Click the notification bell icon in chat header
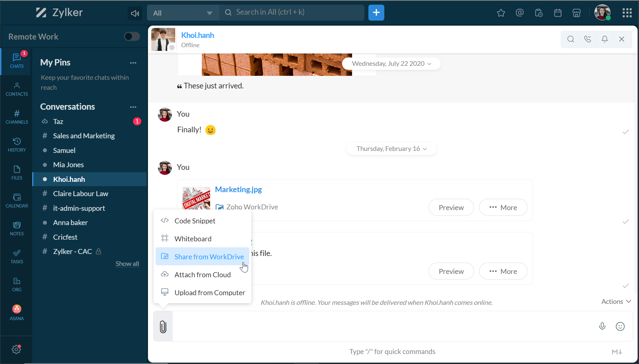Screen dimensions: 639x364 (x=605, y=39)
